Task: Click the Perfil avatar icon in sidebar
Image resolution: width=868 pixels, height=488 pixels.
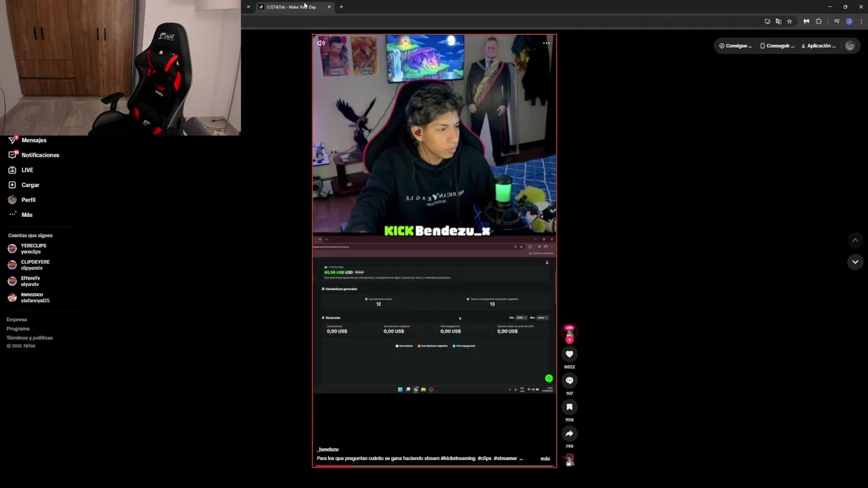Action: pos(12,200)
